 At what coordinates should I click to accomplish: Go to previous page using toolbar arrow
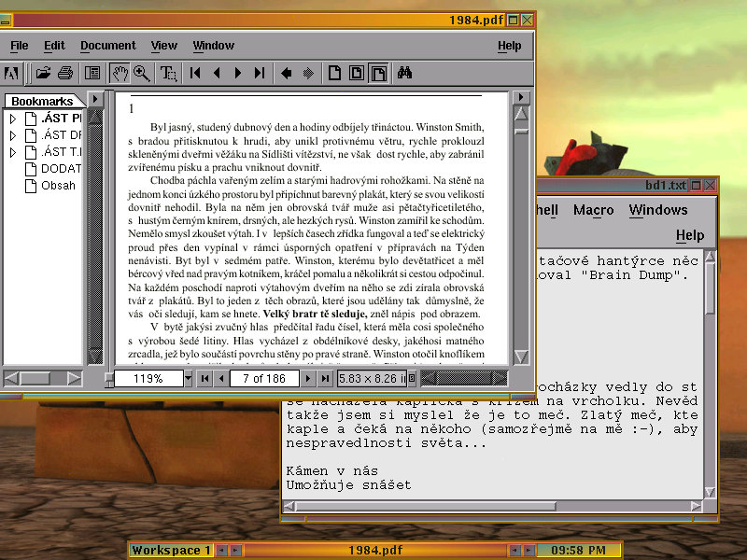coord(217,73)
